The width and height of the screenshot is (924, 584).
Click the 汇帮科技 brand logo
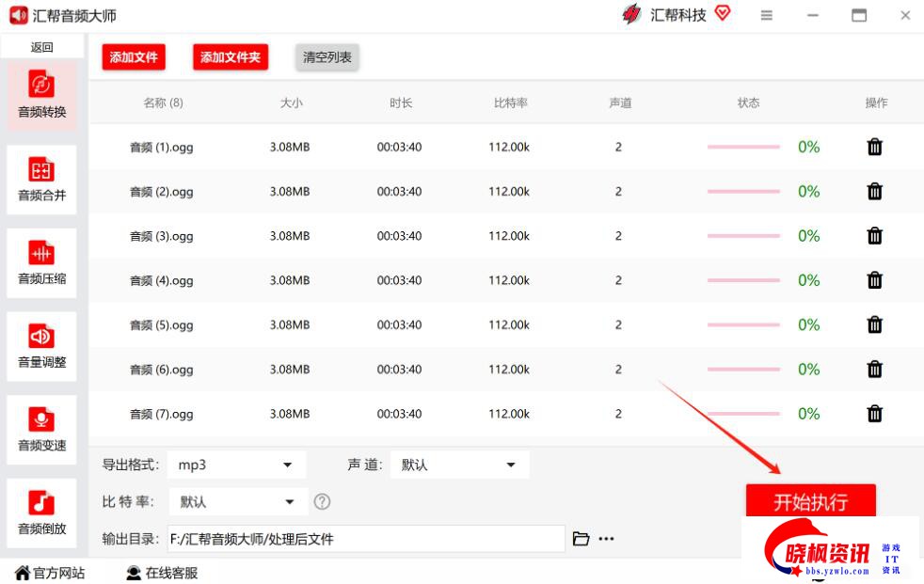[631, 14]
